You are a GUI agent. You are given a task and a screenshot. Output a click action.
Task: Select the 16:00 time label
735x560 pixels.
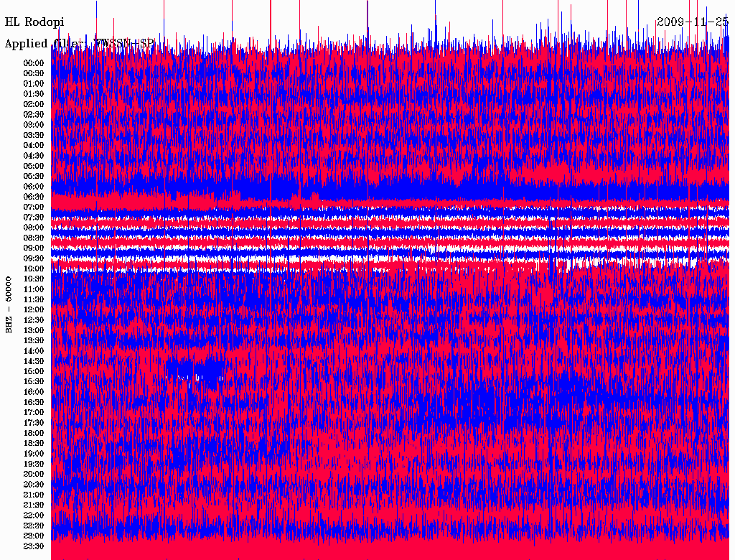pyautogui.click(x=34, y=392)
